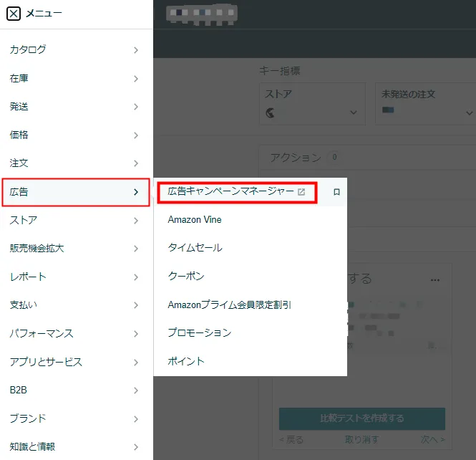Screen dimensions: 476x460
Task: Open タイムセール from the submenu
Action: pos(195,248)
